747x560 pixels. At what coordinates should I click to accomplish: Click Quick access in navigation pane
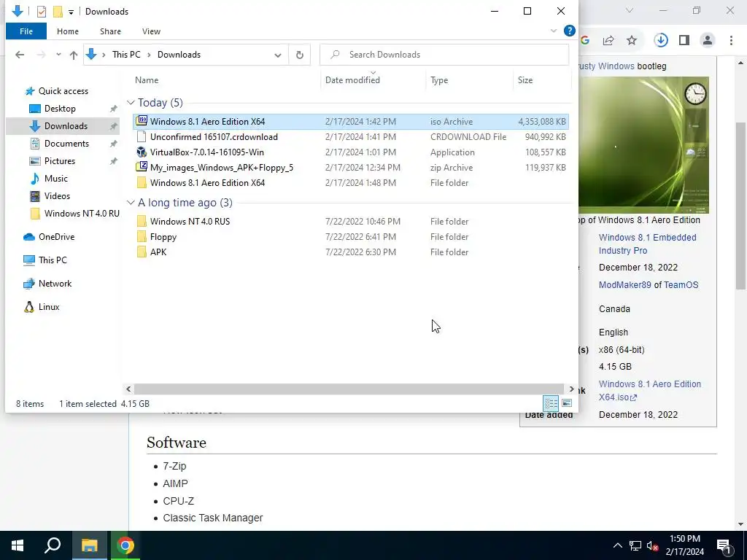[x=63, y=91]
